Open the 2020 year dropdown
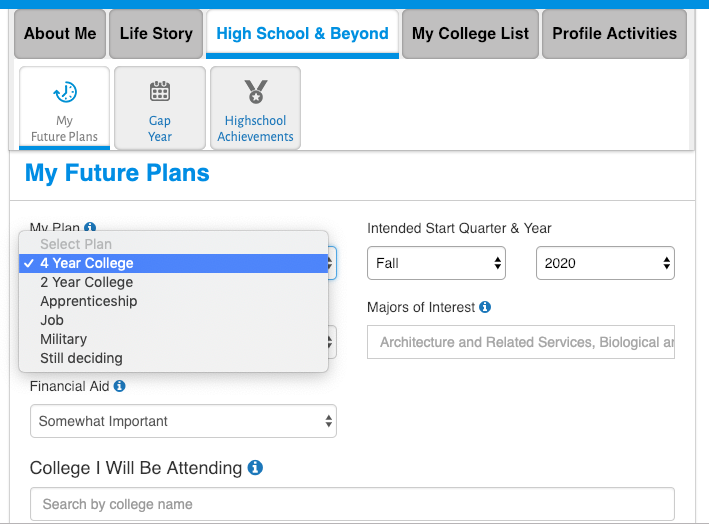The height and width of the screenshot is (525, 709). (x=605, y=263)
